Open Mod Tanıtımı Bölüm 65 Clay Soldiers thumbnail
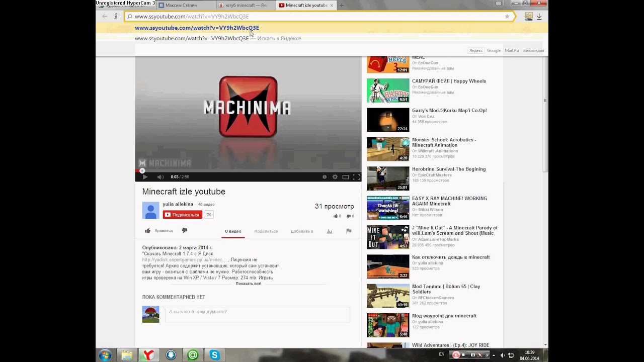The image size is (644, 362). click(388, 296)
